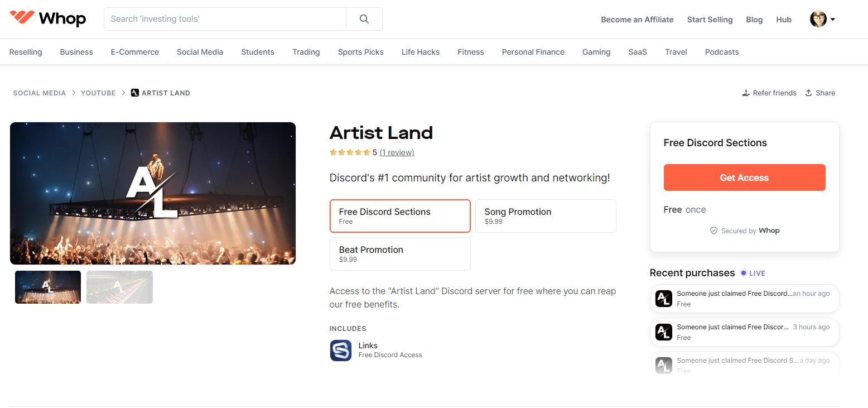Image resolution: width=868 pixels, height=408 pixels.
Task: Click the Whop logo
Action: [x=48, y=18]
